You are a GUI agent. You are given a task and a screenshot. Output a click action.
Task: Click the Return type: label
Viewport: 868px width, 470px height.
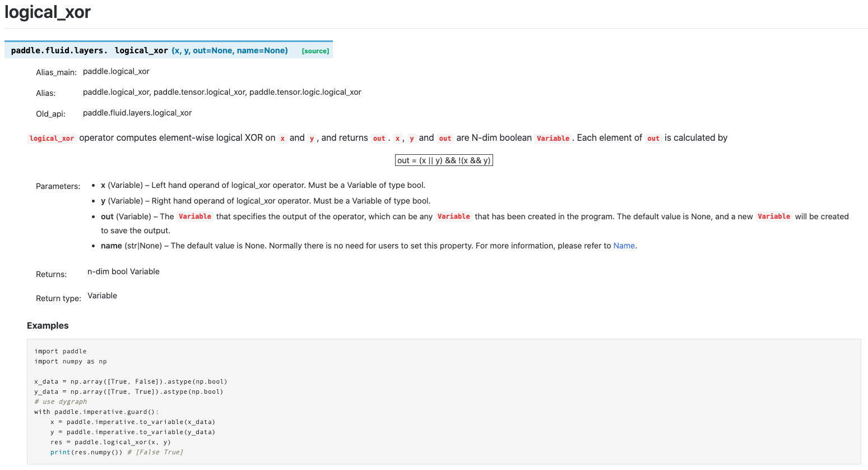58,298
